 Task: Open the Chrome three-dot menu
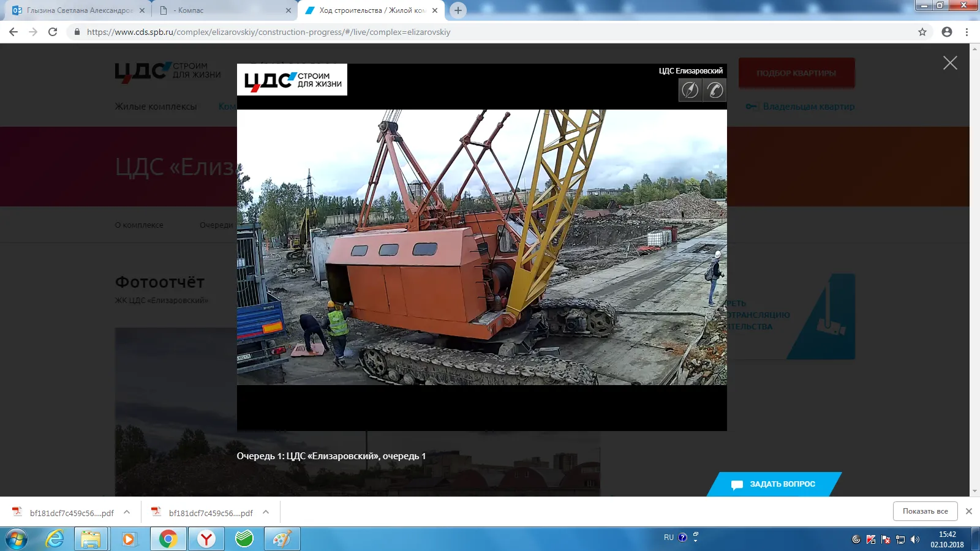tap(967, 32)
